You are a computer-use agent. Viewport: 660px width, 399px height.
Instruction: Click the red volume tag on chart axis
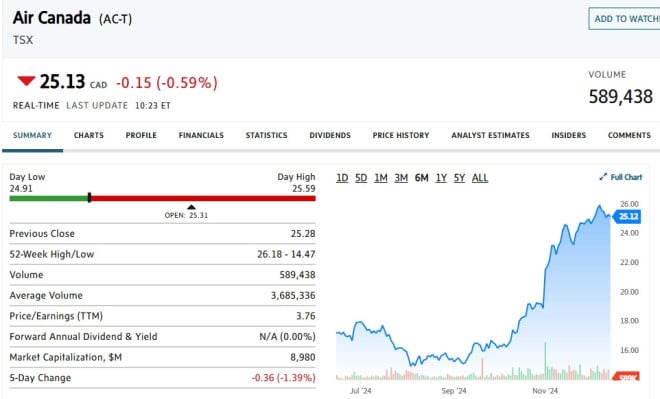pyautogui.click(x=626, y=377)
